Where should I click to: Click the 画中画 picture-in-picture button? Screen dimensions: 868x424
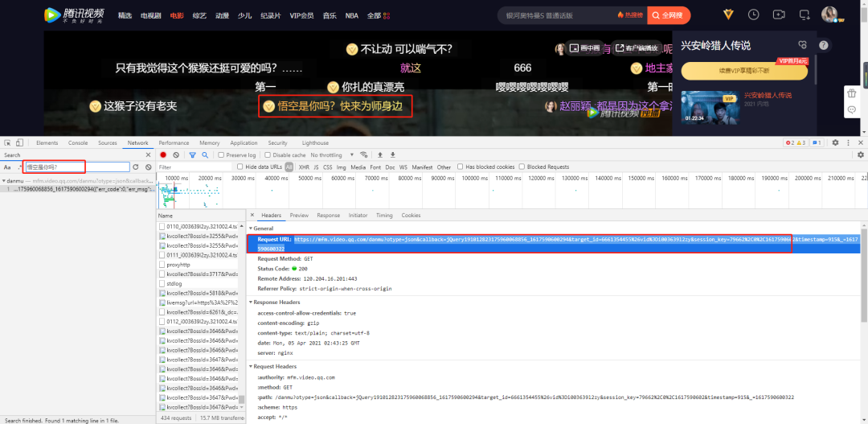click(x=585, y=47)
